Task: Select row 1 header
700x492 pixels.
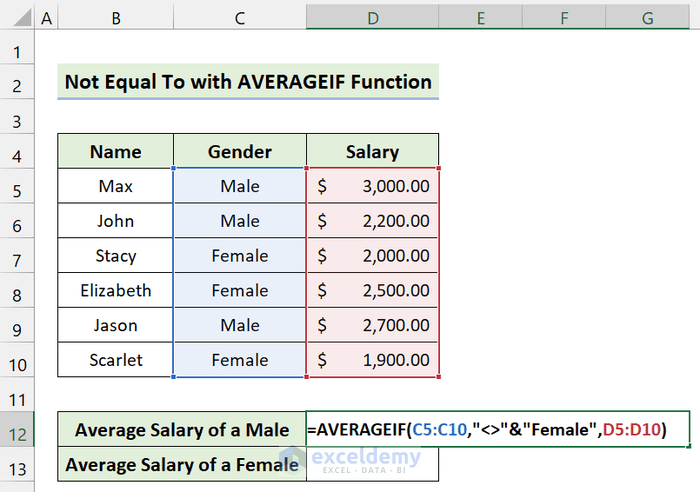Action: 17,48
